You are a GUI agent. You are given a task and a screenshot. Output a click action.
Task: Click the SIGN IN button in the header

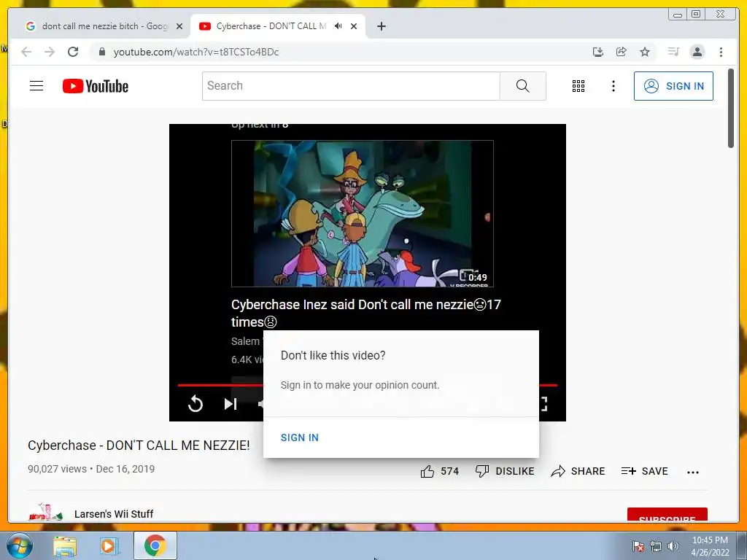673,86
